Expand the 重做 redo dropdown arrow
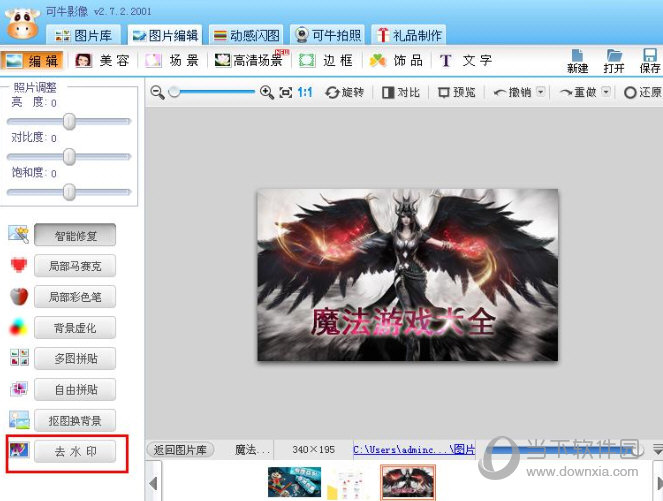663x501 pixels. [x=606, y=92]
